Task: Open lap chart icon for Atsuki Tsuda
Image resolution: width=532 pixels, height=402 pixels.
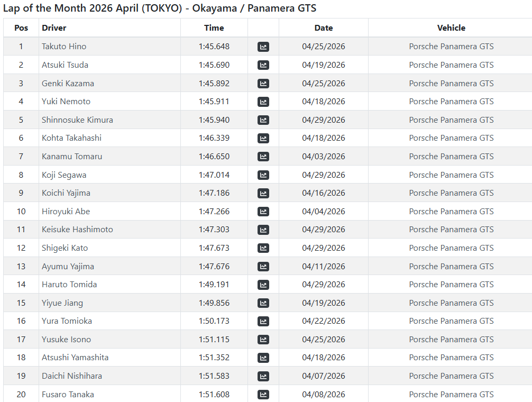Action: point(263,65)
